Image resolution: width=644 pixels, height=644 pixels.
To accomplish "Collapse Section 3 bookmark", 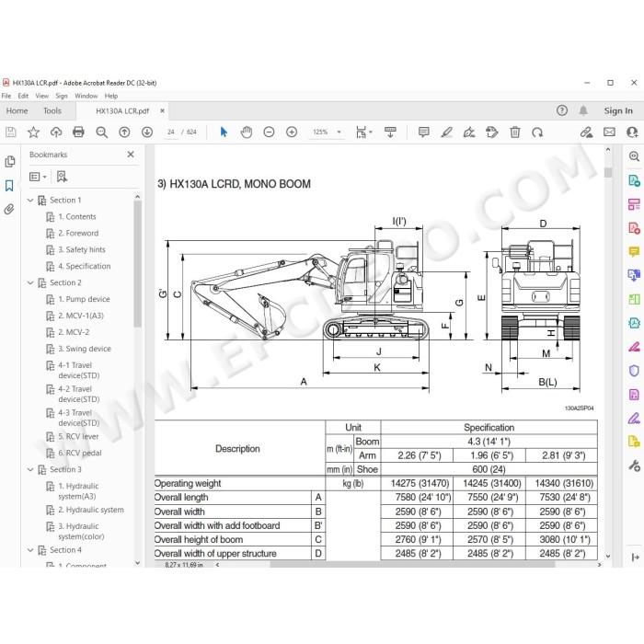I will [30, 469].
